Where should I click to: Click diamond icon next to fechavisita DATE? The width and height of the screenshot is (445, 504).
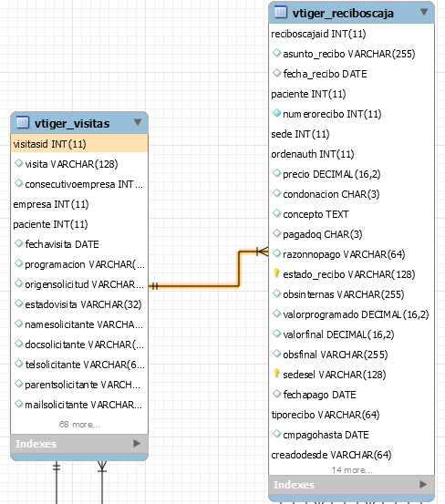point(18,243)
